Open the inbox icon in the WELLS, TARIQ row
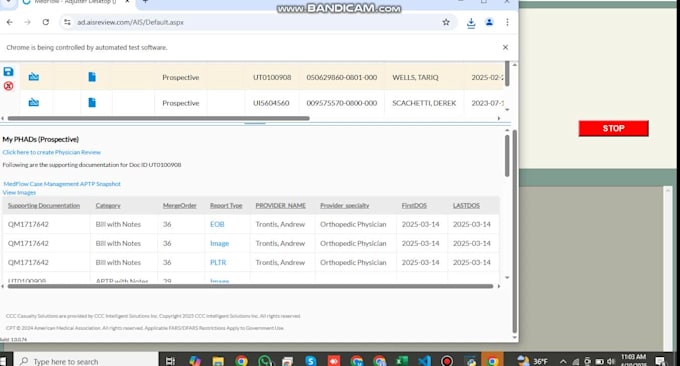Viewport: 680px width, 366px height. click(x=33, y=77)
